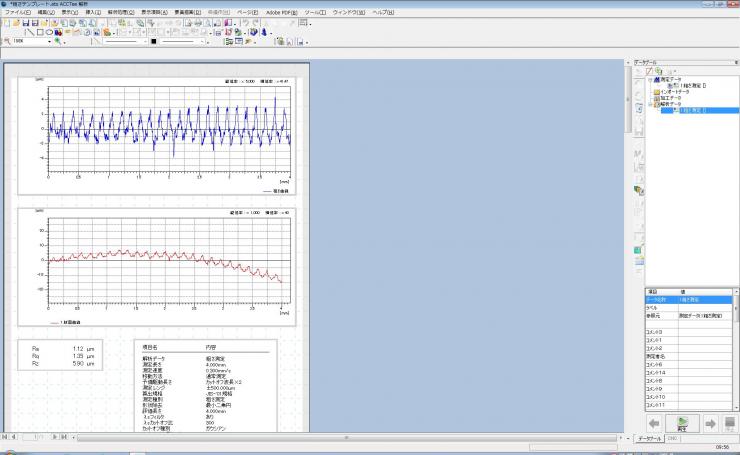The width and height of the screenshot is (740, 455).
Task: Click the open folder toolbar icon
Action: pyautogui.click(x=16, y=23)
